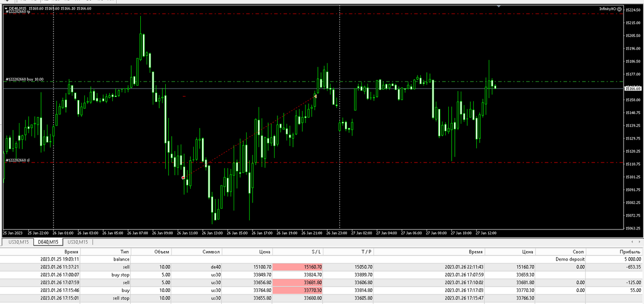Image resolution: width=644 pixels, height=304 pixels.
Task: Click the close time 2023.01.26 17:10:02
Action: pyautogui.click(x=464, y=282)
